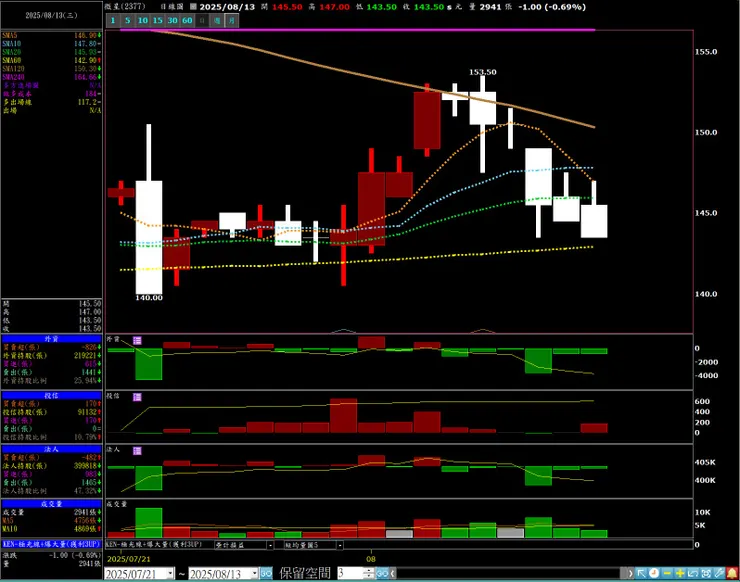
Task: Open the start date 2025/07/21 dropdown
Action: tap(170, 574)
